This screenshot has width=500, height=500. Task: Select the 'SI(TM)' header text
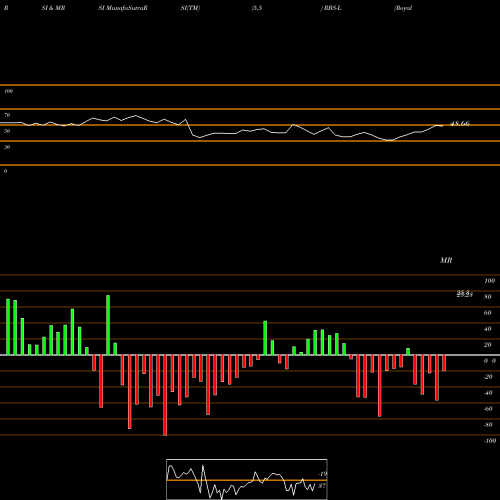click(190, 8)
